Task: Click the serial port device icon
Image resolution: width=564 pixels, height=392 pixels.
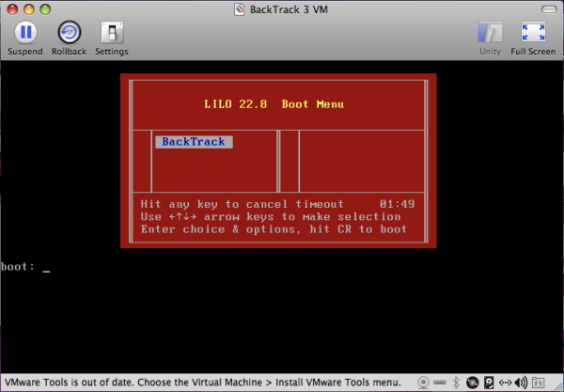Action: click(440, 383)
